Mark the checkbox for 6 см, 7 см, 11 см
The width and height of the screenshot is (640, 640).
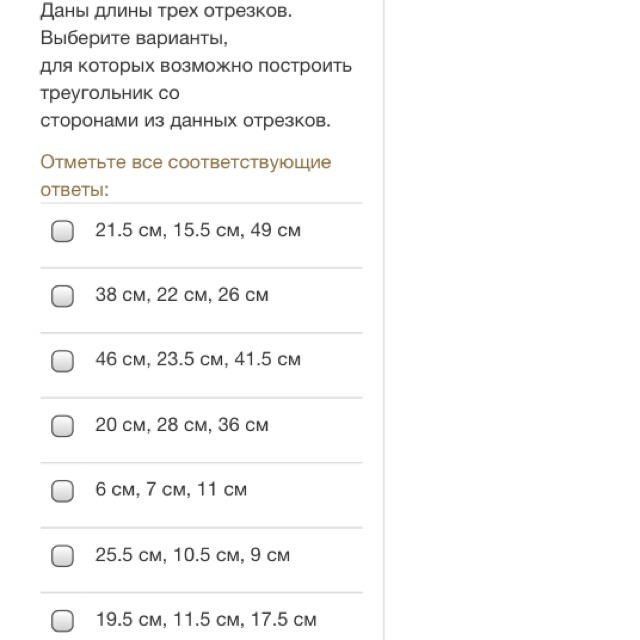point(63,491)
